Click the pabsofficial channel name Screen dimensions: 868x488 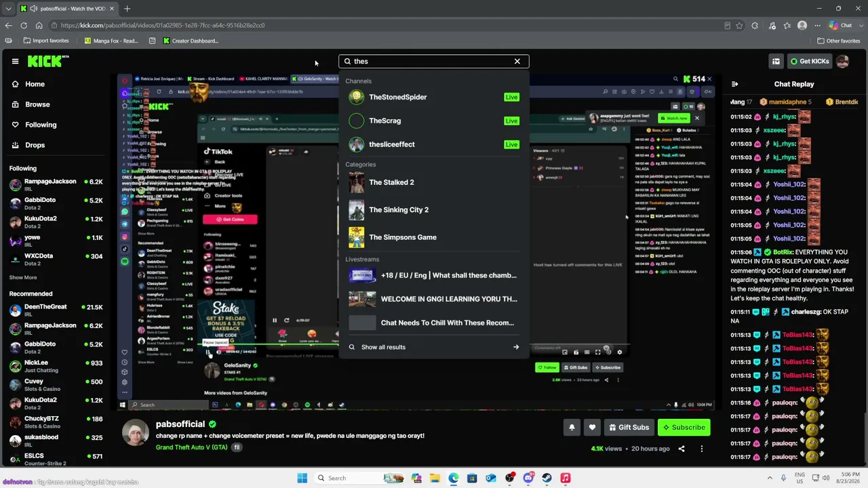[x=180, y=424]
